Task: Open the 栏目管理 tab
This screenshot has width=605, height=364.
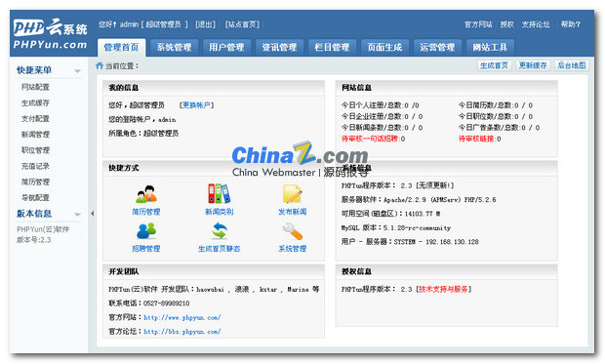Action: coord(332,48)
